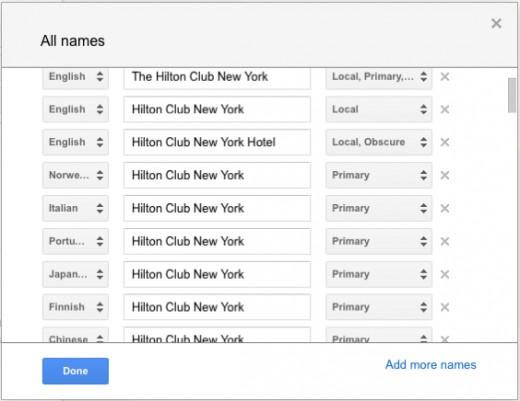Change Primary type in the Norwegian row
Image resolution: width=520 pixels, height=401 pixels.
pos(379,175)
